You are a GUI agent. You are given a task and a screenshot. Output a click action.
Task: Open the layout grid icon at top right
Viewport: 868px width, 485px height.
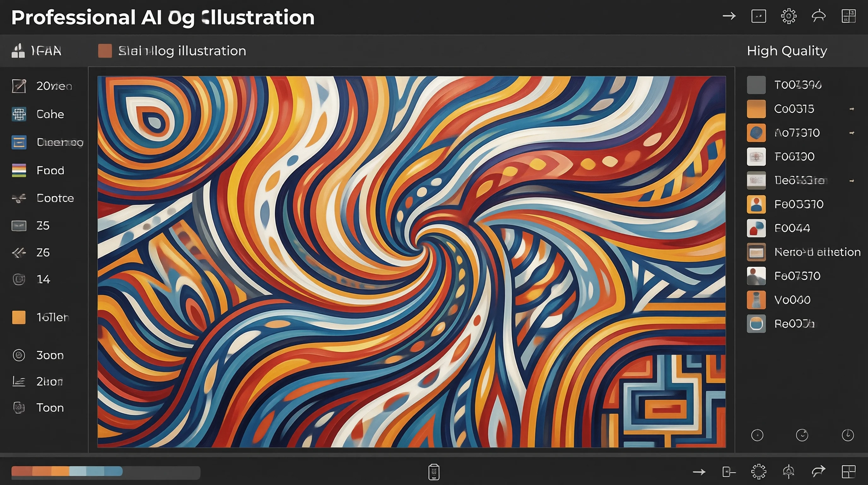click(x=848, y=16)
